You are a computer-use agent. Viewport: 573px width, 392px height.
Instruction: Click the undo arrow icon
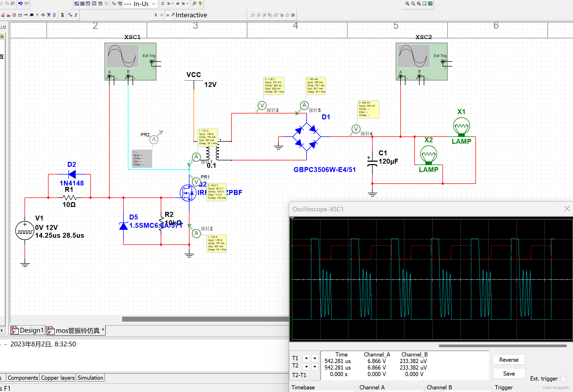pos(20,3)
